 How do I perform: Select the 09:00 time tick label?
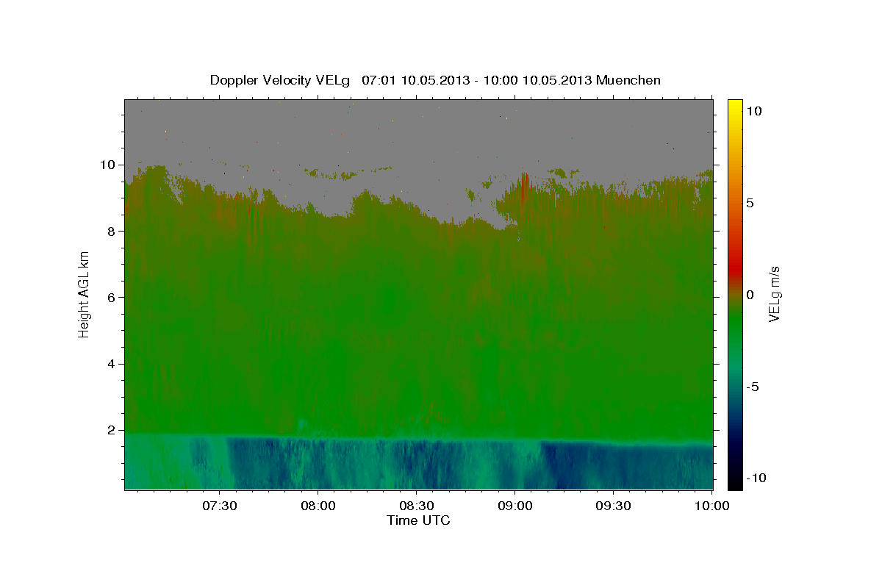click(x=515, y=506)
